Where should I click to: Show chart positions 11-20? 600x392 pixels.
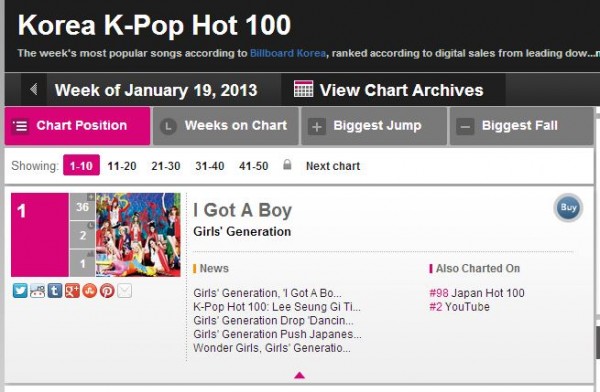click(x=122, y=166)
